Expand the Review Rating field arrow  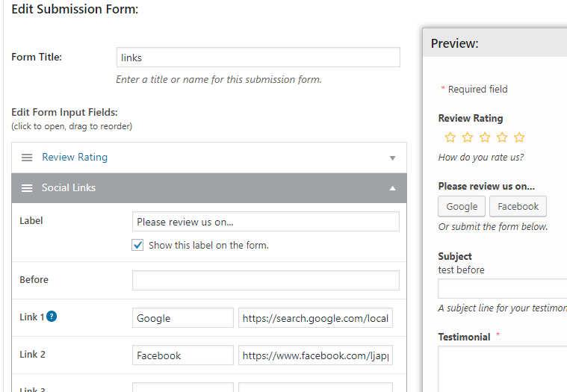392,158
